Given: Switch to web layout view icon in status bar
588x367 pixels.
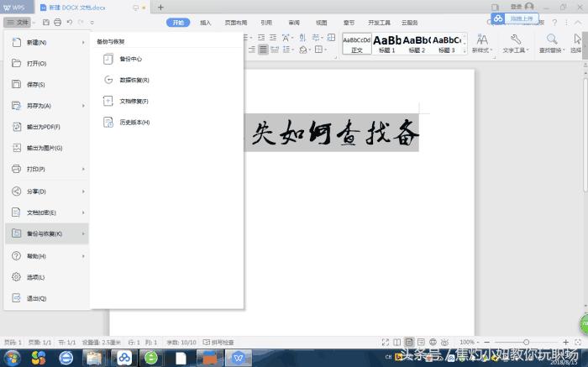Looking at the screenshot, I should pos(433,342).
